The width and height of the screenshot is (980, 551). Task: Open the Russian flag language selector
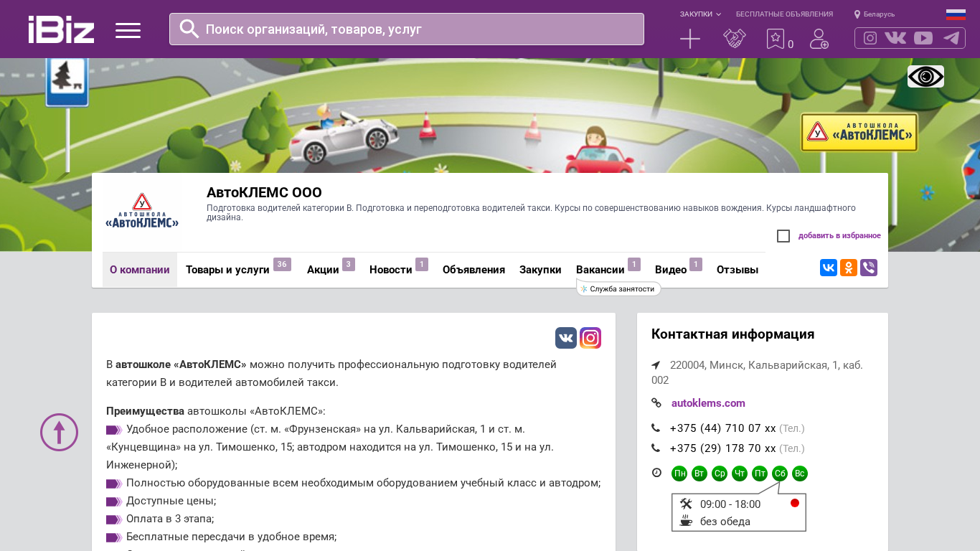(956, 14)
